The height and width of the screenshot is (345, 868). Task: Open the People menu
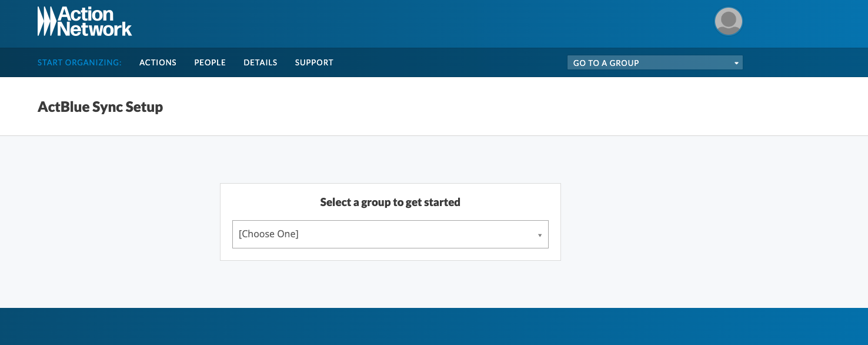pos(210,62)
